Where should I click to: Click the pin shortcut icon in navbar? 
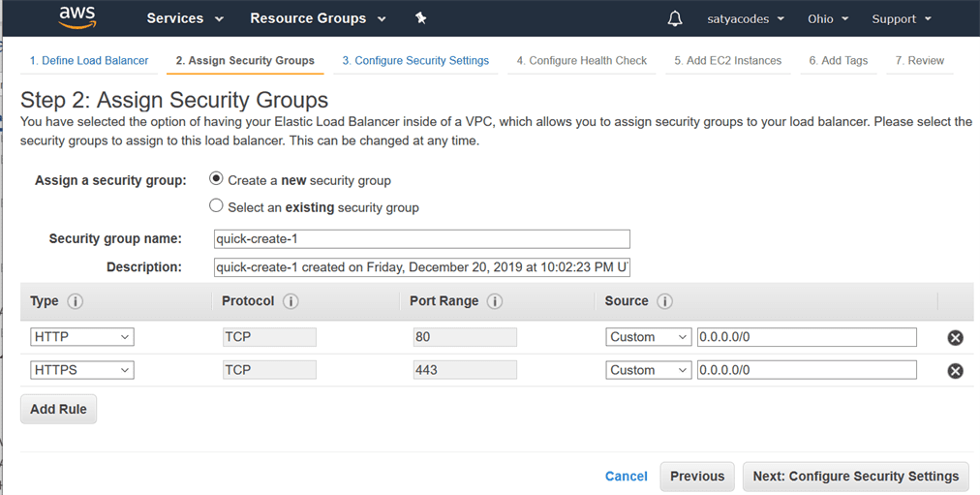(420, 18)
